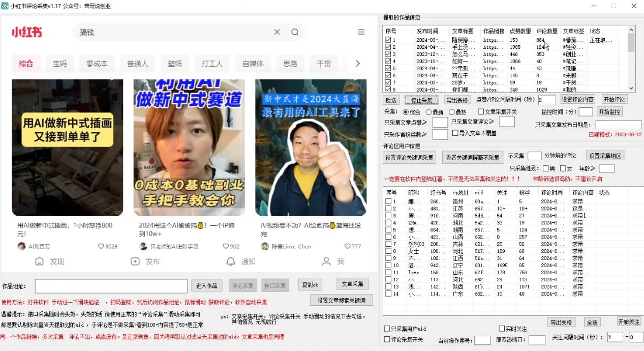Click the 复制ck button
Viewport: 644px width, 351px height.
tap(310, 285)
